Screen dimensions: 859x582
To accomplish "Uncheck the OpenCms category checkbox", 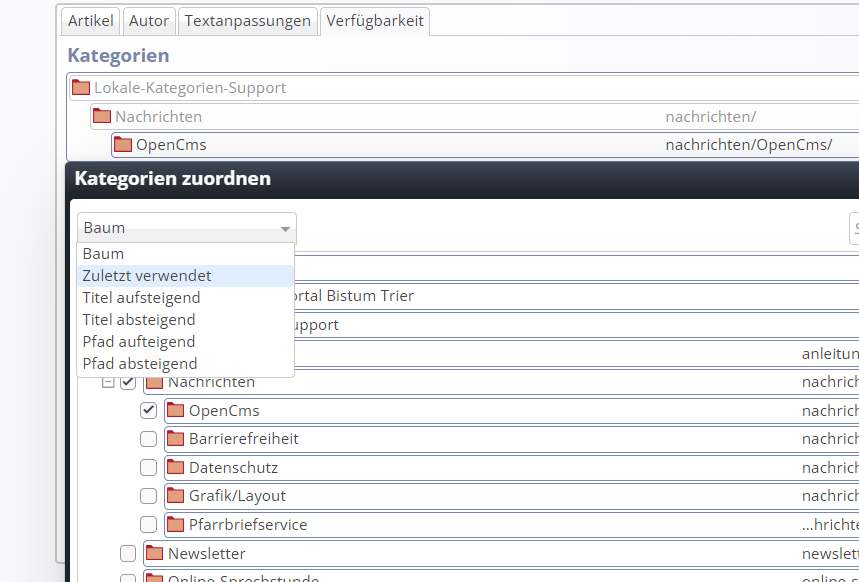I will (148, 410).
